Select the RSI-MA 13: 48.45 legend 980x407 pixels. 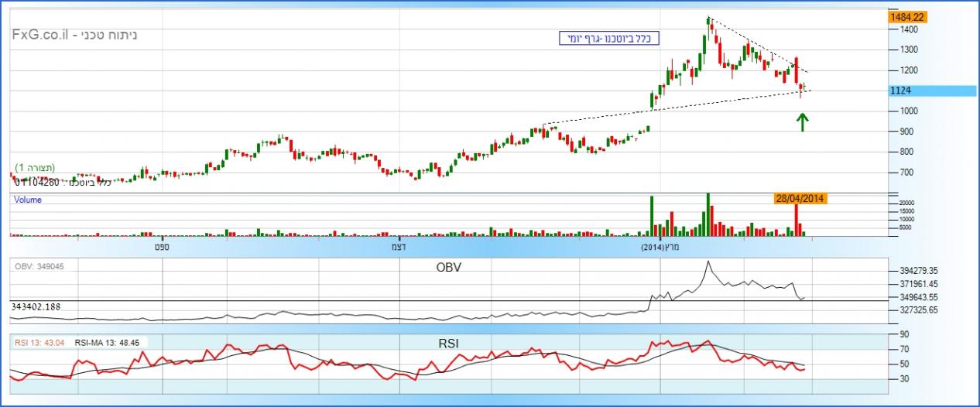coord(110,341)
